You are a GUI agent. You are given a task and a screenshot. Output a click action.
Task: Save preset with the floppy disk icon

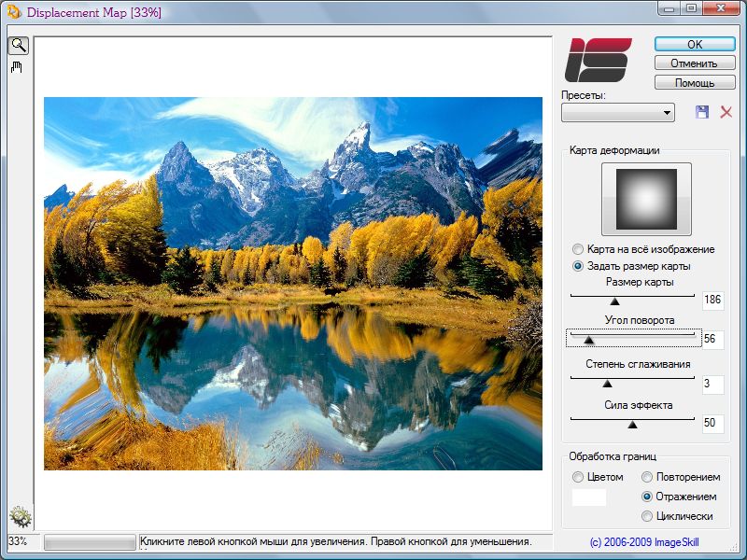click(x=702, y=112)
